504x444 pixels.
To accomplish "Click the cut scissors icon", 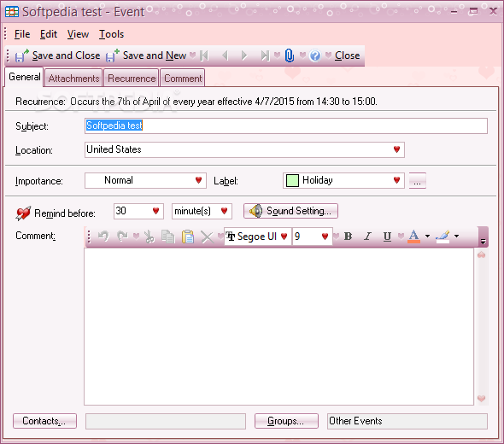I will pos(149,237).
